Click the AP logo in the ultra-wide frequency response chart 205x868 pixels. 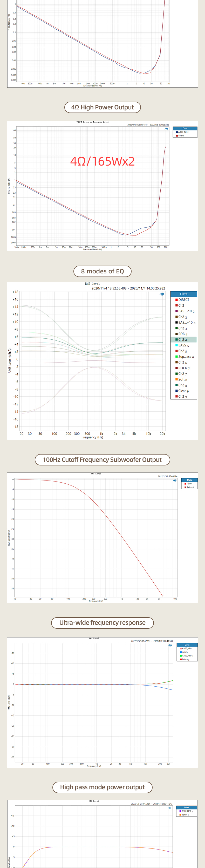[170, 645]
